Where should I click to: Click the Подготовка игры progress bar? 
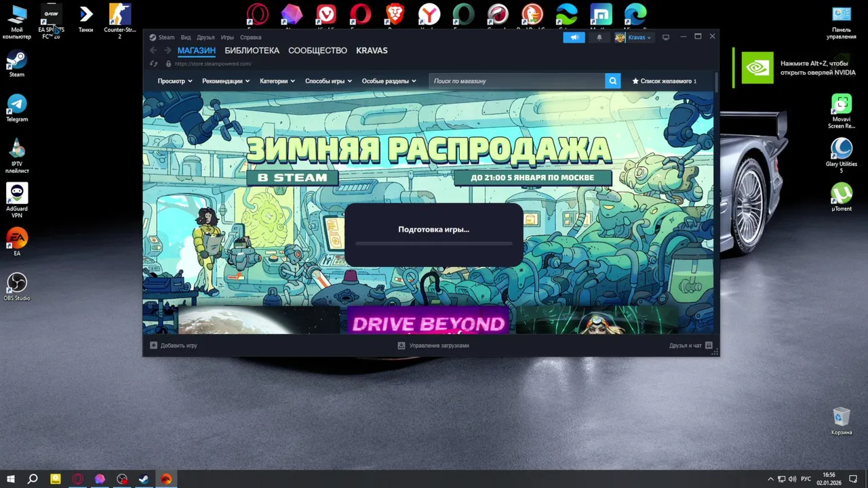point(434,243)
